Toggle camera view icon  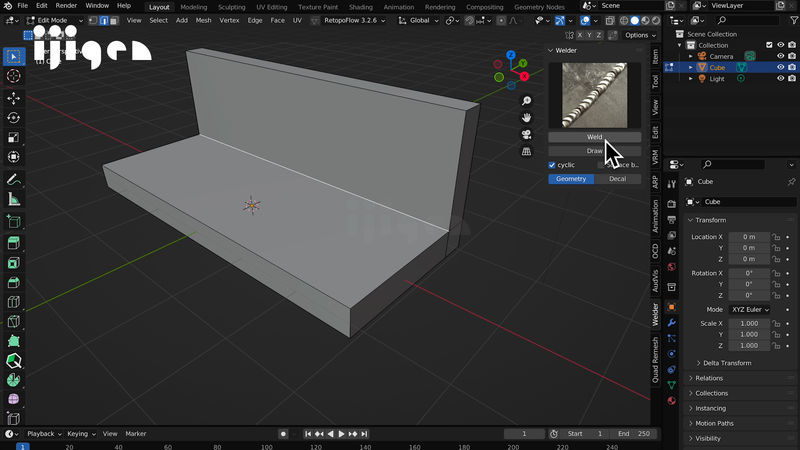(x=527, y=135)
